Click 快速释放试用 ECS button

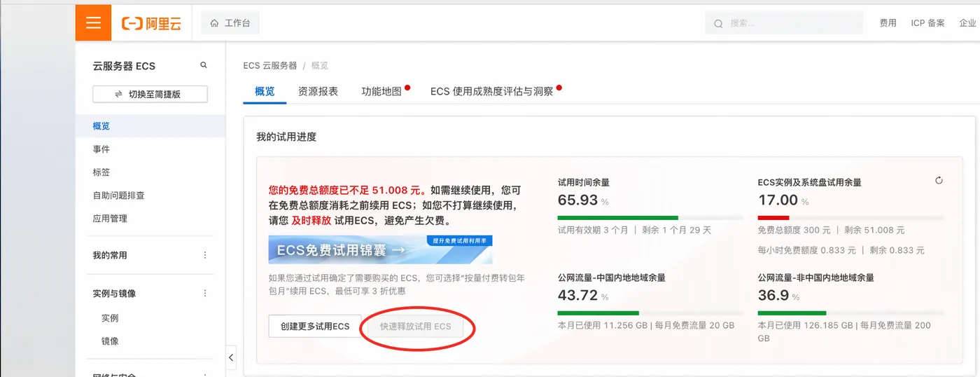tap(416, 327)
